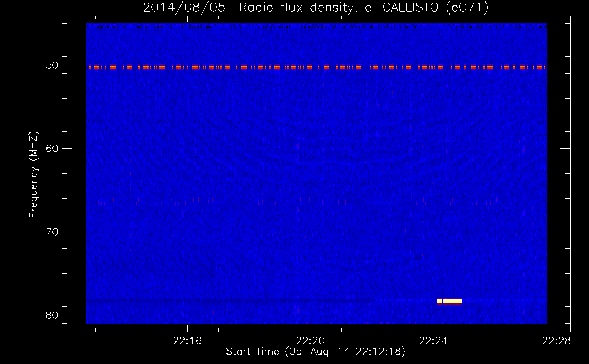The width and height of the screenshot is (589, 364).
Task: Click the plot title '2014/08/05 Radio flux density, e-CALLISTO (eC71)'
Action: [x=316, y=7]
